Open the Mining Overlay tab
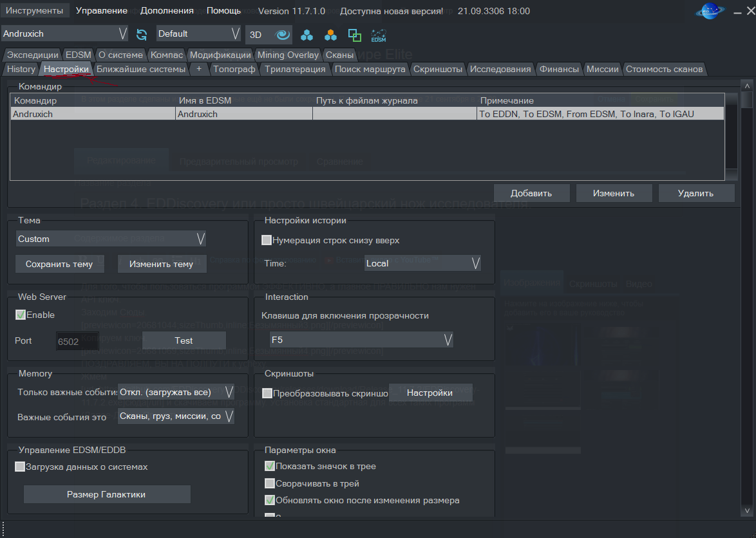 tap(288, 55)
